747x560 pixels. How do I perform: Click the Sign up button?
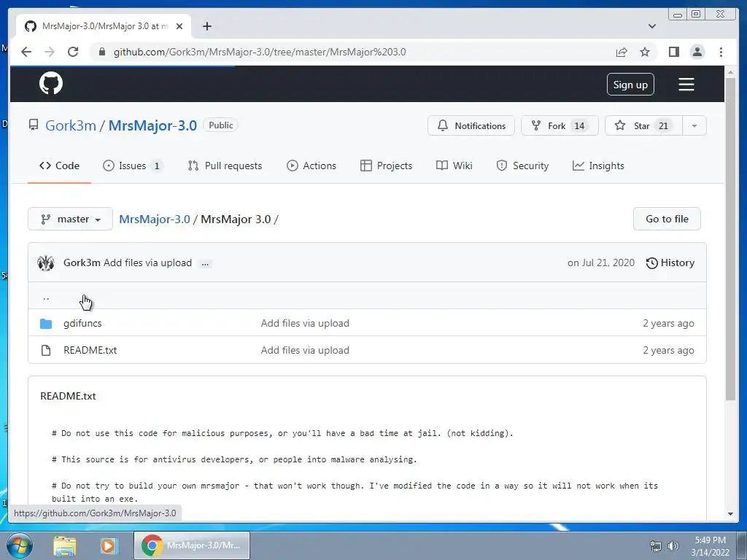[630, 85]
